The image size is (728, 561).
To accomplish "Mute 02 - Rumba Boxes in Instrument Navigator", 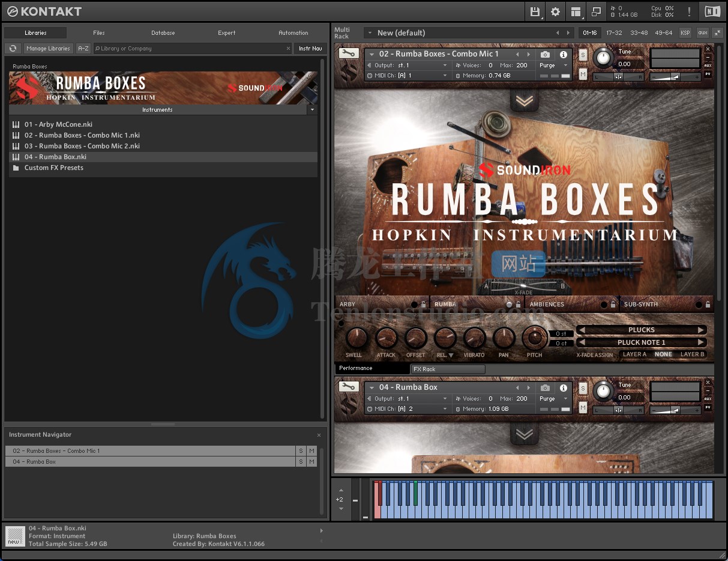I will coord(311,451).
